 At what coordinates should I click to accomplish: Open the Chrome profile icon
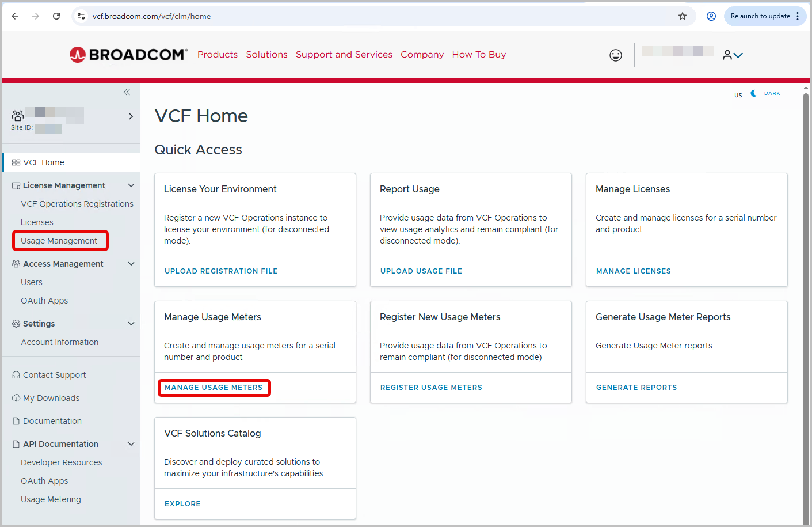point(711,16)
